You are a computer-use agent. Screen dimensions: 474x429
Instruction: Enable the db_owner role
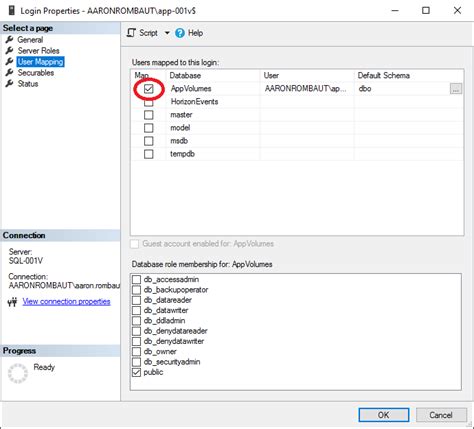[136, 352]
